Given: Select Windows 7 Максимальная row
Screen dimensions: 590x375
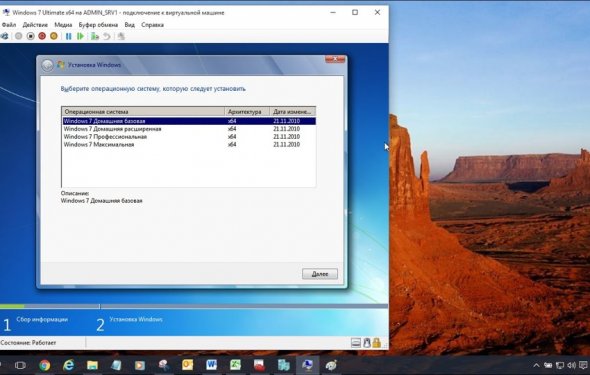Looking at the screenshot, I should 189,144.
